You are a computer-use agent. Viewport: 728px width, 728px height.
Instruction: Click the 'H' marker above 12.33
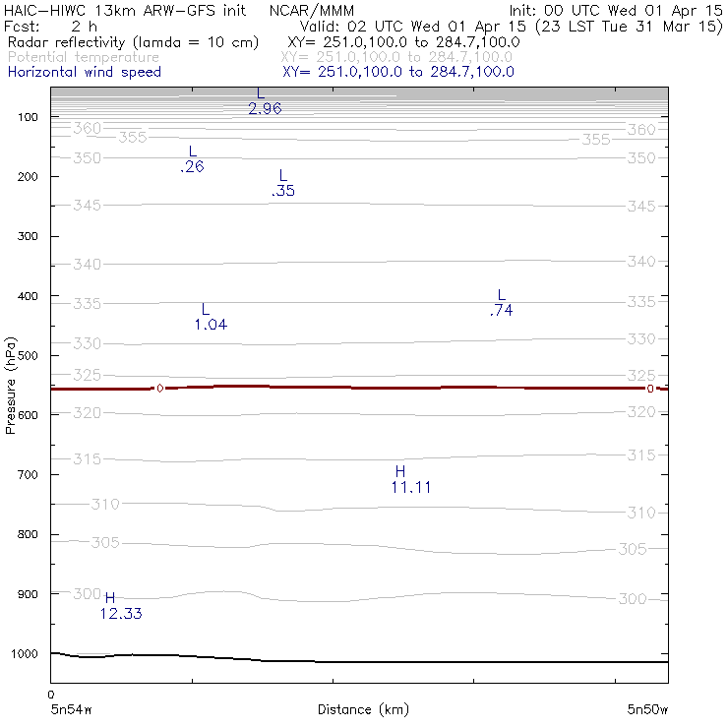[110, 597]
